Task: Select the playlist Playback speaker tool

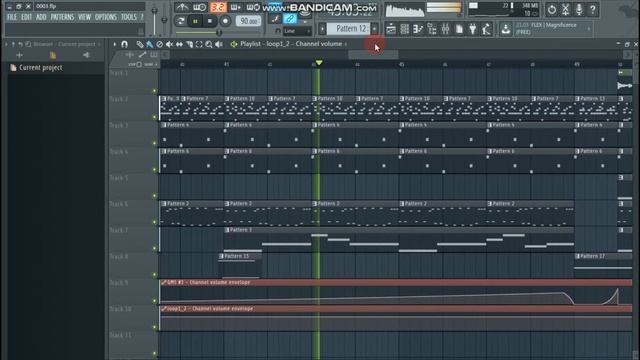Action: click(x=219, y=44)
